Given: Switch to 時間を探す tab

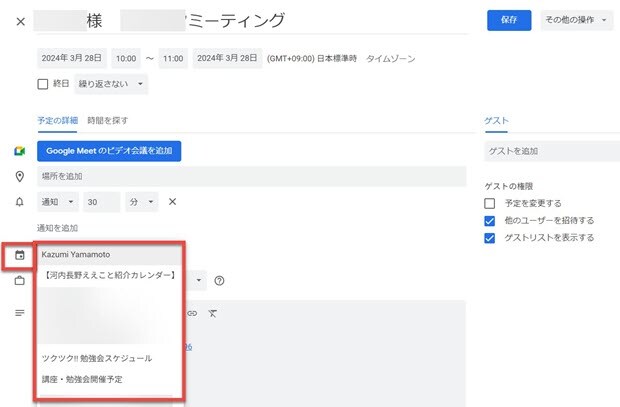Looking at the screenshot, I should tap(107, 121).
